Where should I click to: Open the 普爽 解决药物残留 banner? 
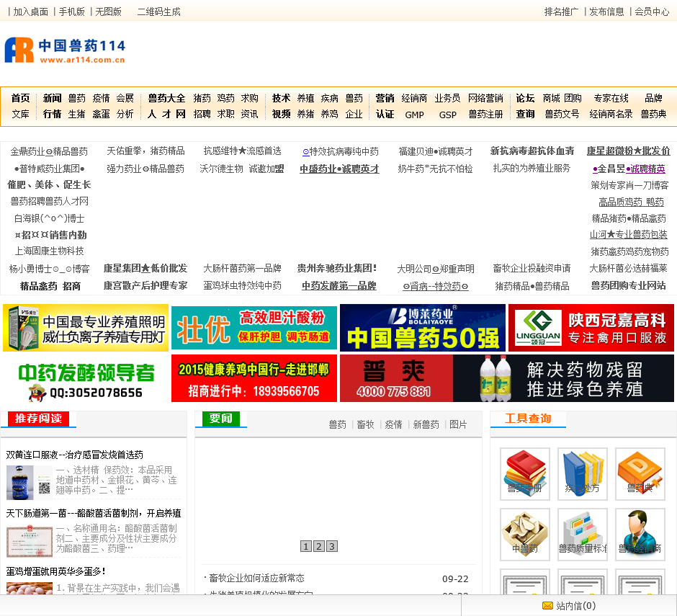tap(507, 378)
